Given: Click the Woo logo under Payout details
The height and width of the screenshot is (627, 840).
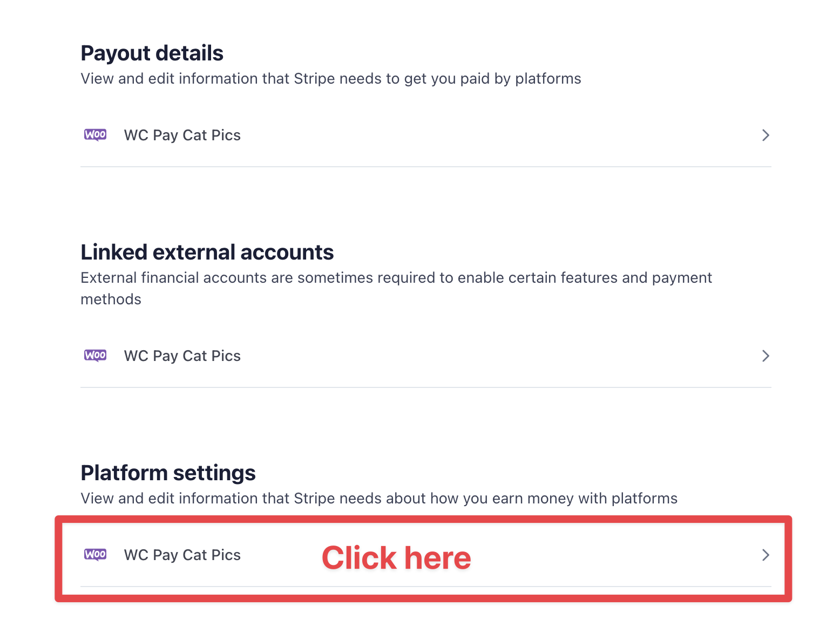Looking at the screenshot, I should [96, 135].
